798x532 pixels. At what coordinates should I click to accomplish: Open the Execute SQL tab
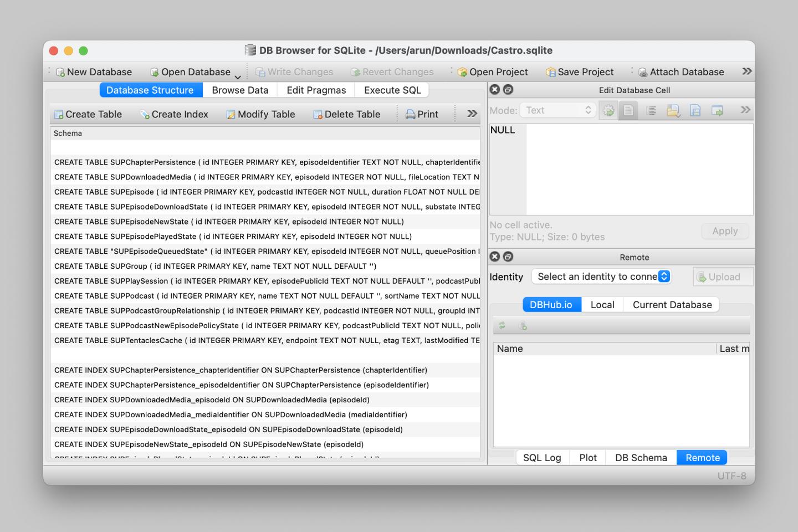click(x=392, y=90)
